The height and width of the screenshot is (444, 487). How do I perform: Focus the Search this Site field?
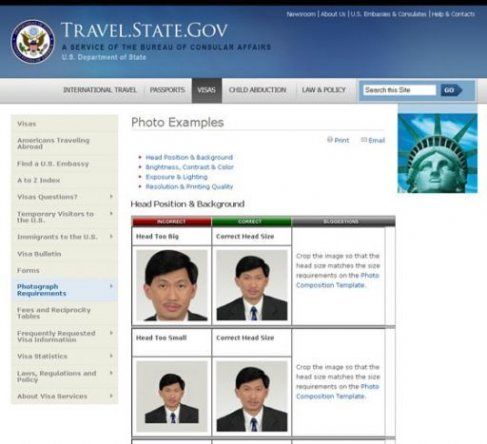click(x=399, y=90)
